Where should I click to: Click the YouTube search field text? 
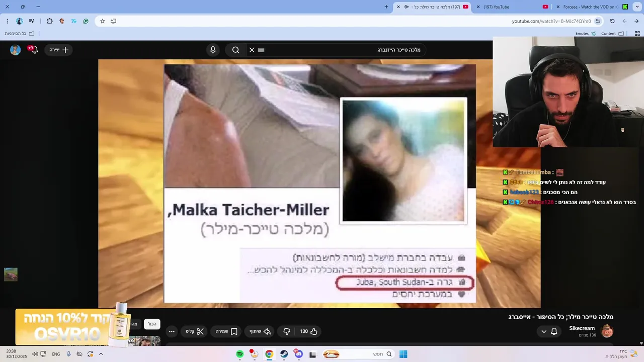click(x=398, y=50)
